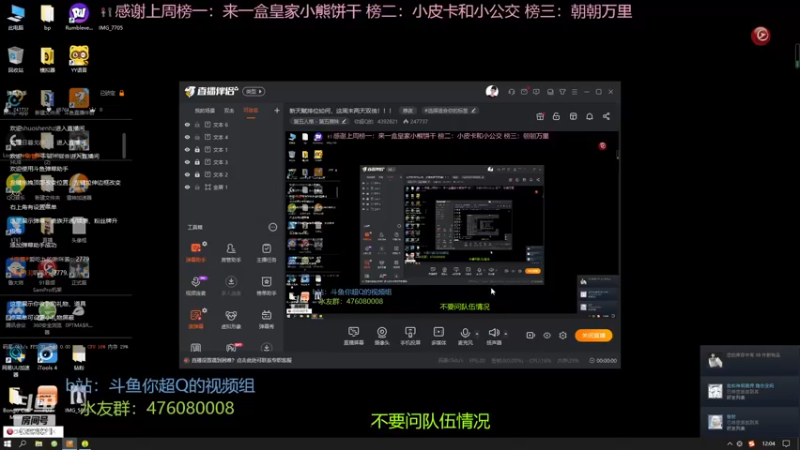Open the streamer avatar in title bar
Image resolution: width=800 pixels, height=450 pixels.
[492, 91]
